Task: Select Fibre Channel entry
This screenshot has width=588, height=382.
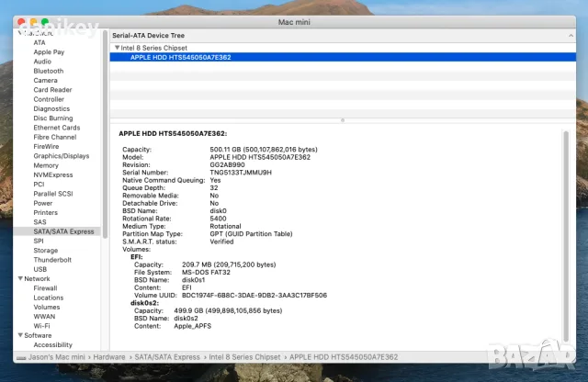Action: pyautogui.click(x=55, y=137)
